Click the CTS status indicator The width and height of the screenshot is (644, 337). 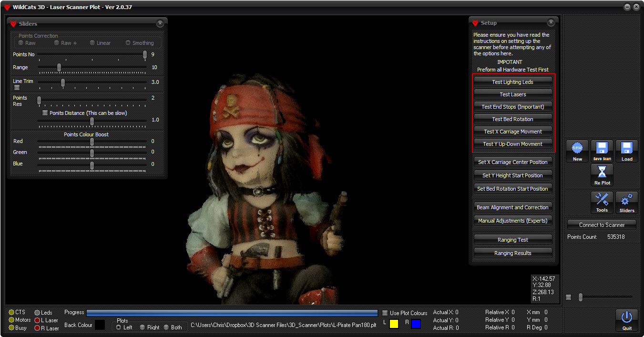pyautogui.click(x=11, y=313)
